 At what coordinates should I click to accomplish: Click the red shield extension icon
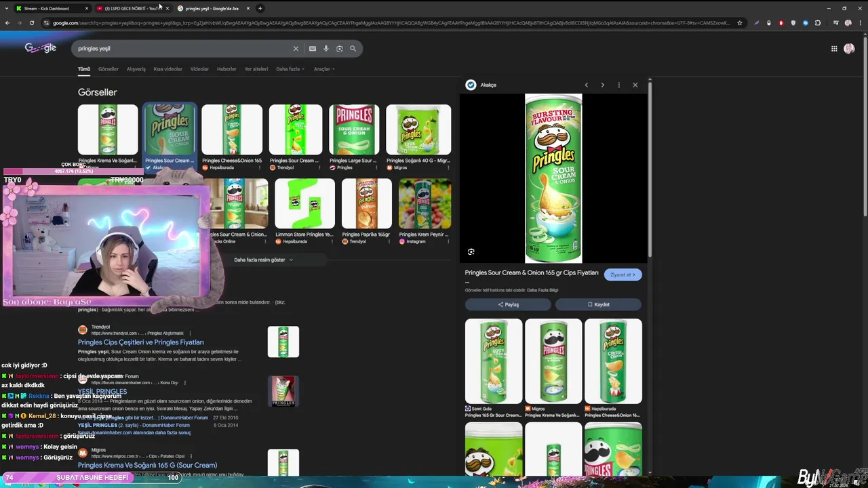tap(781, 23)
